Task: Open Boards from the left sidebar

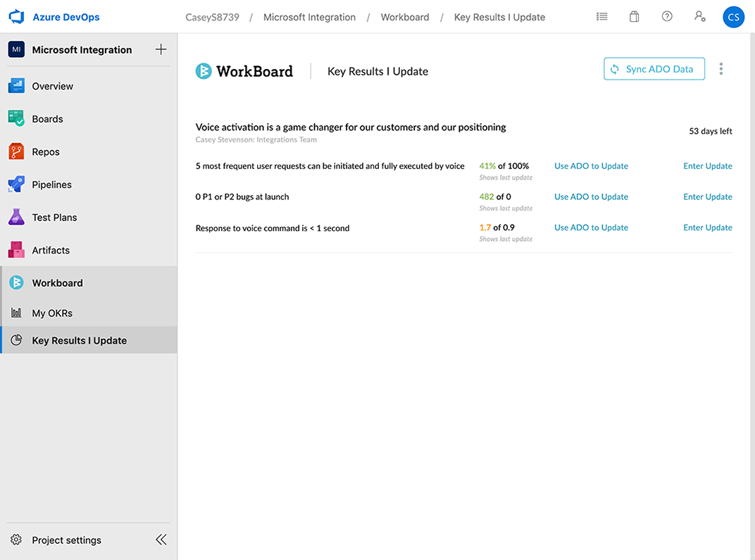Action: click(x=47, y=118)
